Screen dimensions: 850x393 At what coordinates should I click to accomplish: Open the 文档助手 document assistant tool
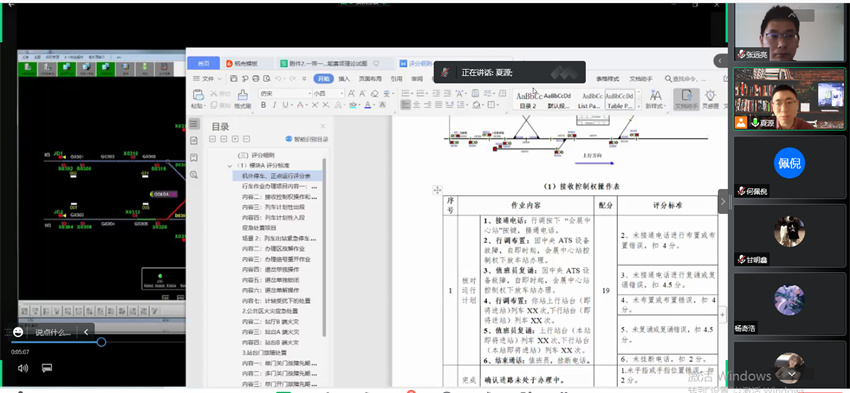686,99
